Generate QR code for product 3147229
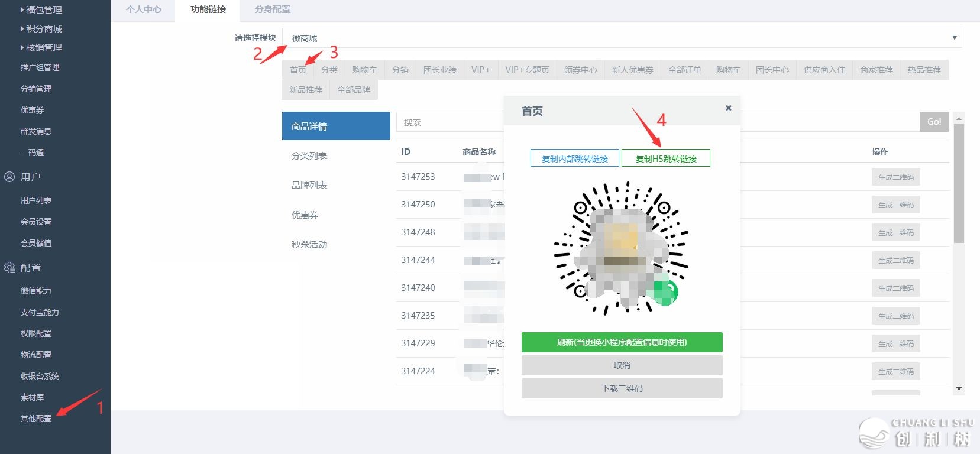Screen dimensions: 980x454 point(896,343)
